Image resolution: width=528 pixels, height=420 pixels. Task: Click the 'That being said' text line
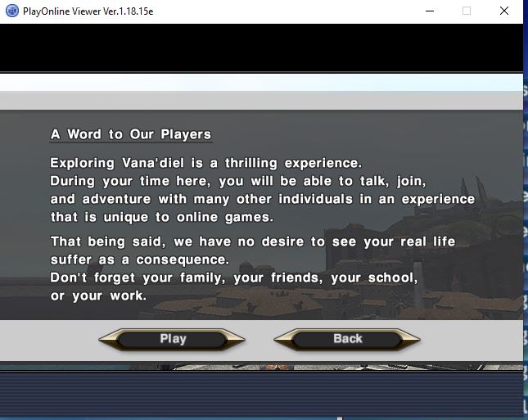[253, 242]
